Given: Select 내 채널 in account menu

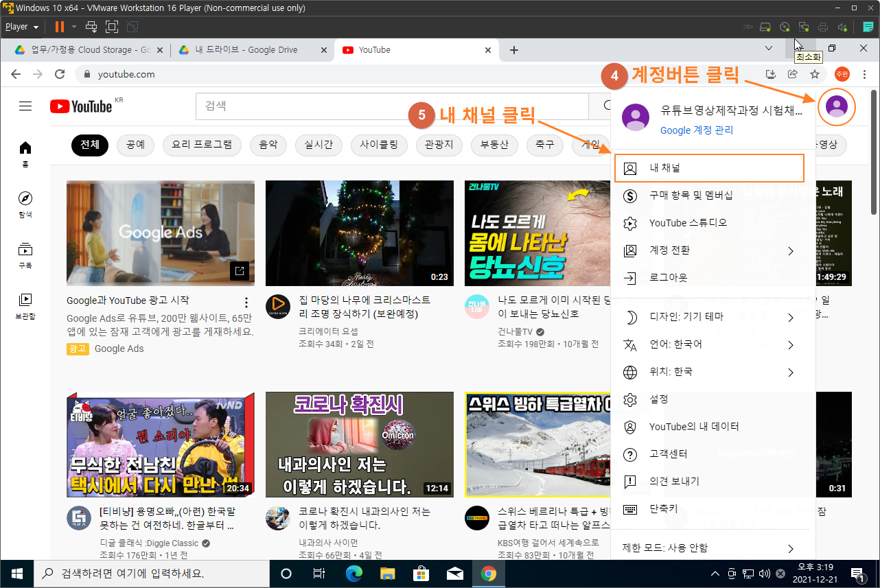Looking at the screenshot, I should click(709, 168).
